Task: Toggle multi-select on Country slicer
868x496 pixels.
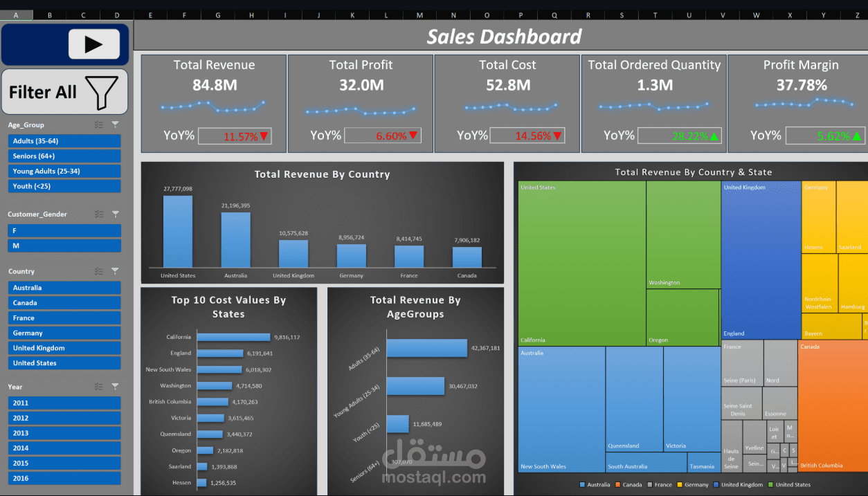Action: (99, 271)
